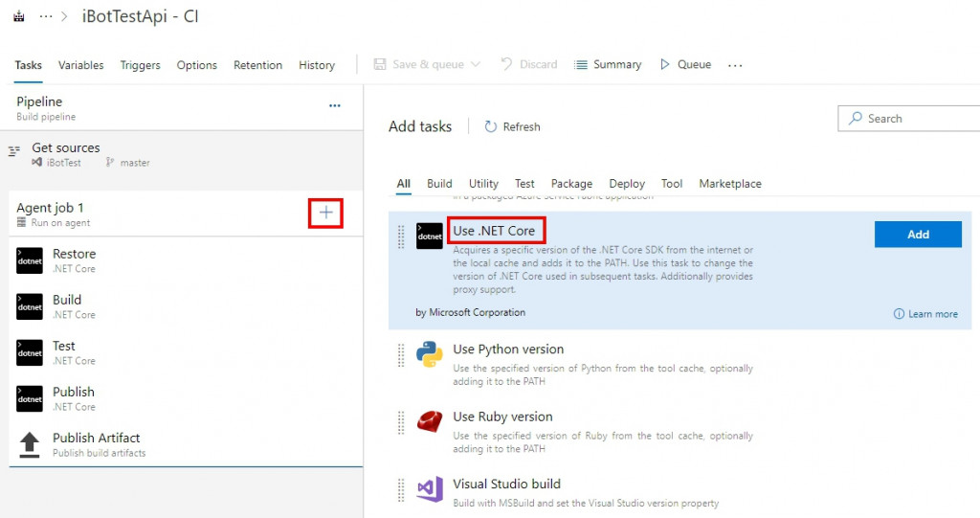Select the Publish Artifact upload icon
The height and width of the screenshot is (518, 980).
click(30, 445)
